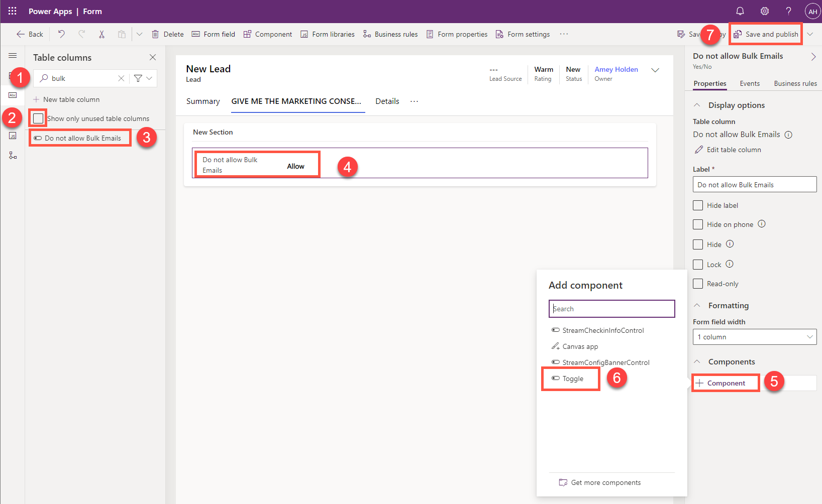The image size is (822, 504).
Task: Enable the Read-only checkbox
Action: point(698,283)
